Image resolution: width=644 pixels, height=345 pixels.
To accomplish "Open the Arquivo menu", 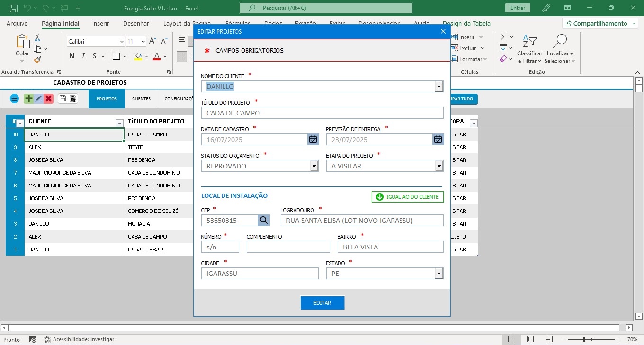I will [x=17, y=23].
